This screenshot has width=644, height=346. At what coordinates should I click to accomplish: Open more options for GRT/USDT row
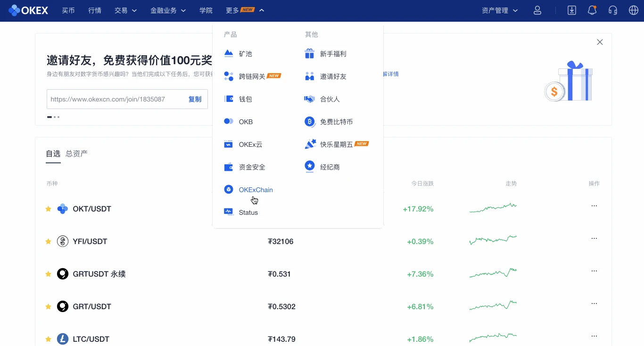pyautogui.click(x=594, y=304)
